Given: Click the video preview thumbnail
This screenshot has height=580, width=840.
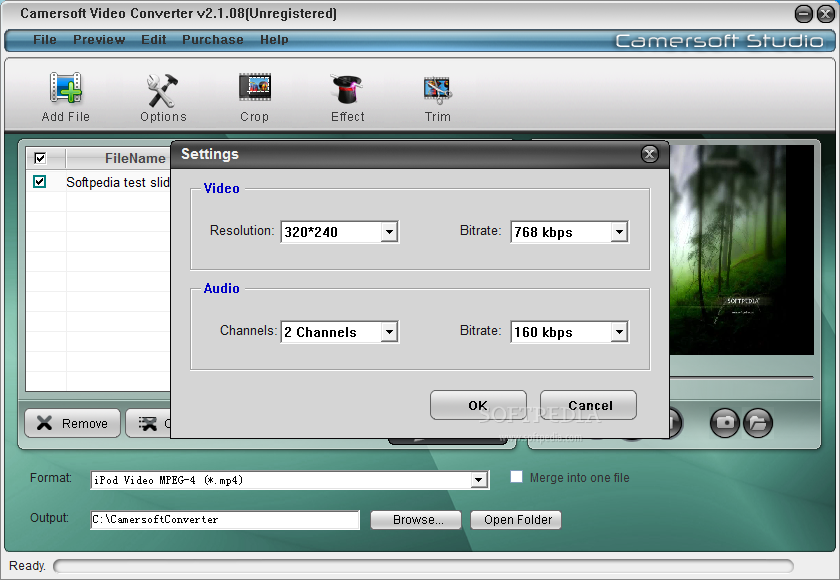Looking at the screenshot, I should 741,250.
